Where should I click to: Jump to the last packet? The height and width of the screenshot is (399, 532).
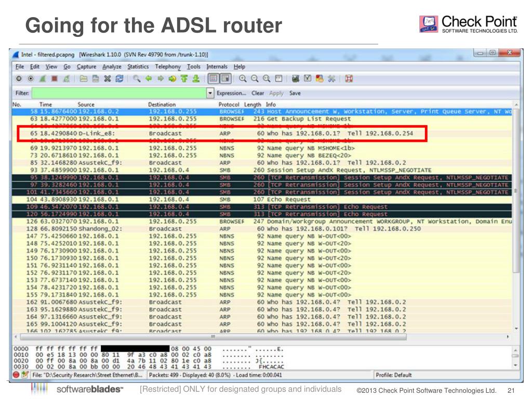tap(196, 79)
